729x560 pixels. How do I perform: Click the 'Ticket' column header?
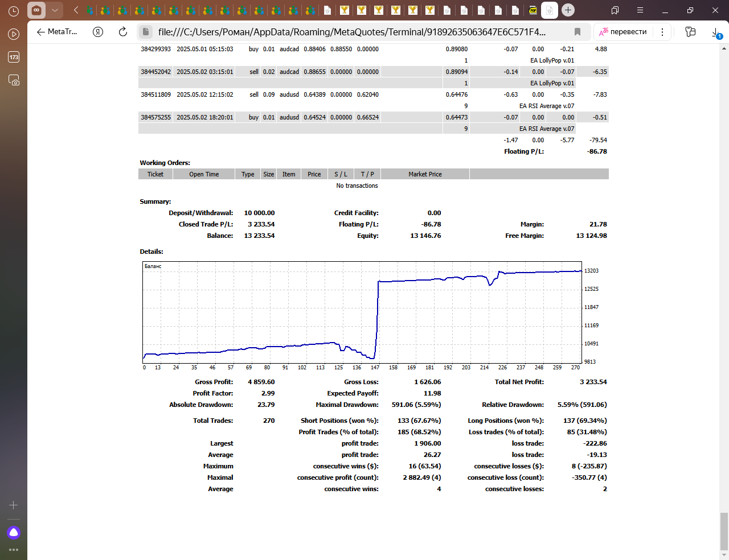(155, 174)
